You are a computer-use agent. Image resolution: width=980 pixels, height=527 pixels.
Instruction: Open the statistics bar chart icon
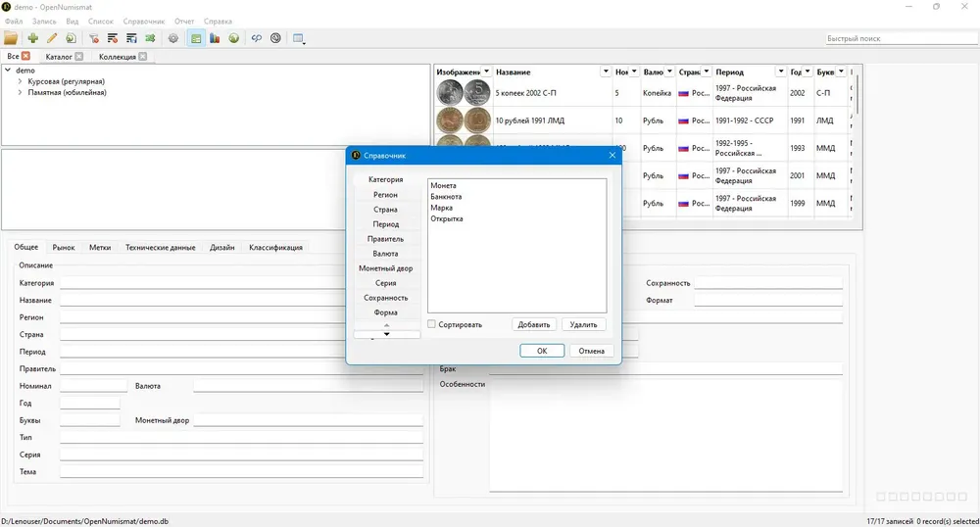point(215,38)
